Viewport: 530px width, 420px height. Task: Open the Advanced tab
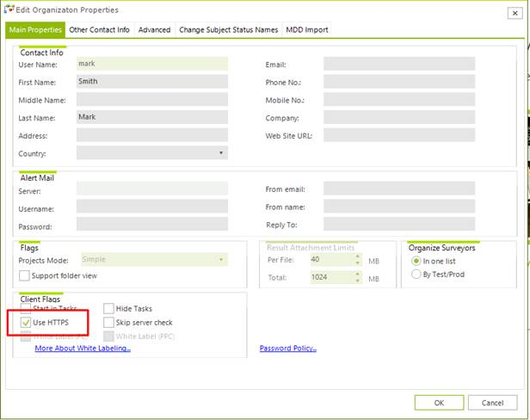click(154, 30)
